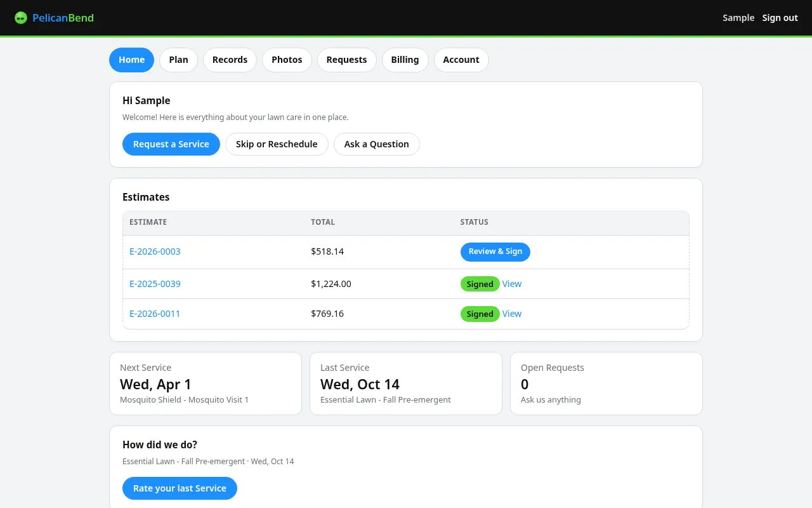The width and height of the screenshot is (812, 508).
Task: Click the 'Ask us anything' text
Action: [551, 400]
